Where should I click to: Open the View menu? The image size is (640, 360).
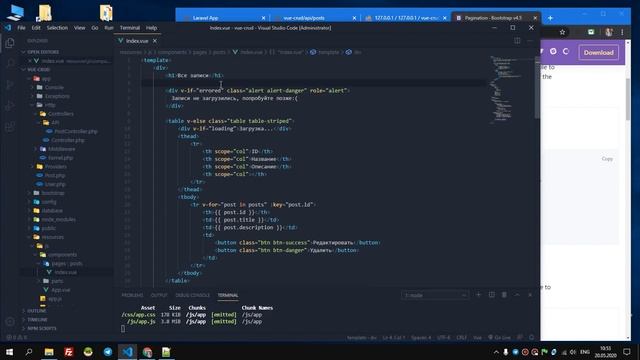[80, 28]
